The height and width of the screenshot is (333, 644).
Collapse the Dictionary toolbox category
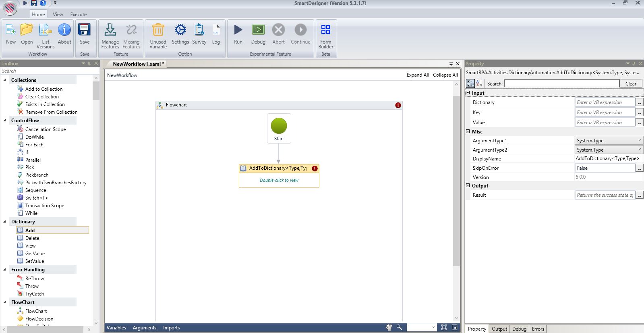5,222
